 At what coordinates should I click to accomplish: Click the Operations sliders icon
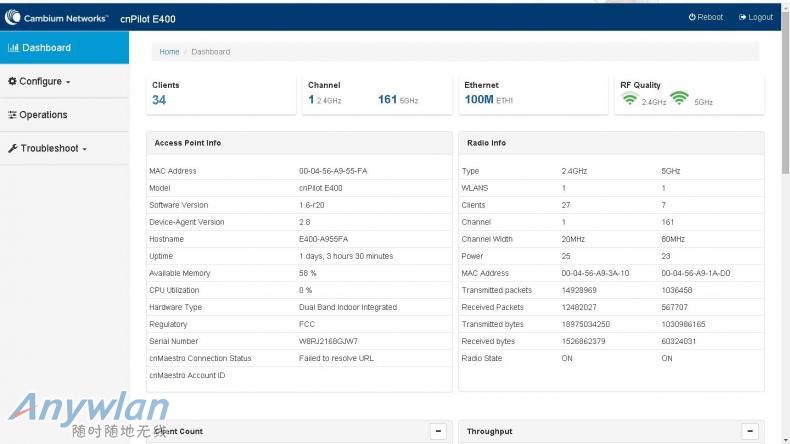(12, 115)
